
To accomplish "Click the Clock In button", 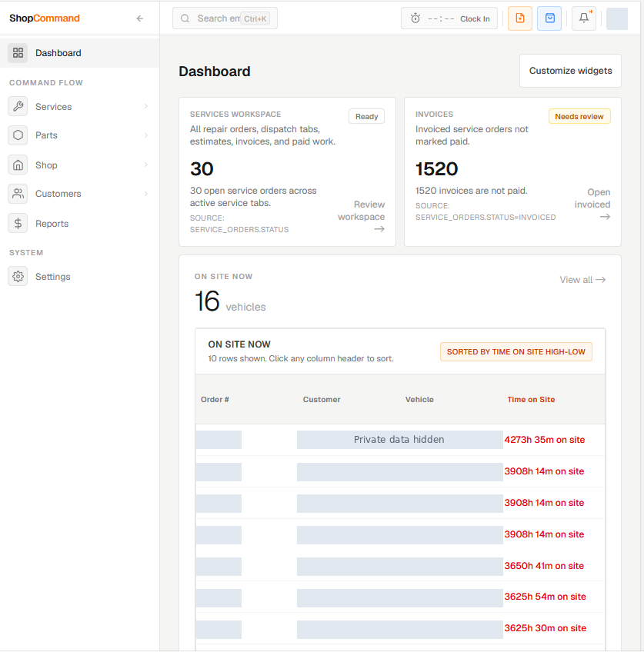I will (x=449, y=18).
